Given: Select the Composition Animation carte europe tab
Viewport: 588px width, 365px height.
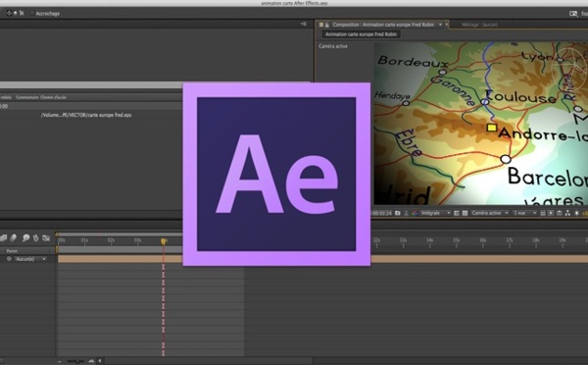Looking at the screenshot, I should click(x=383, y=25).
